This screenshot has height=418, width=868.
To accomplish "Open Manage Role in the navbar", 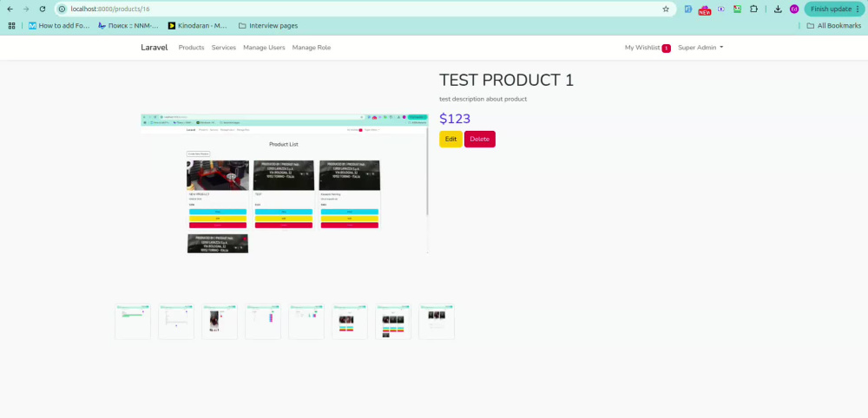I will coord(311,48).
